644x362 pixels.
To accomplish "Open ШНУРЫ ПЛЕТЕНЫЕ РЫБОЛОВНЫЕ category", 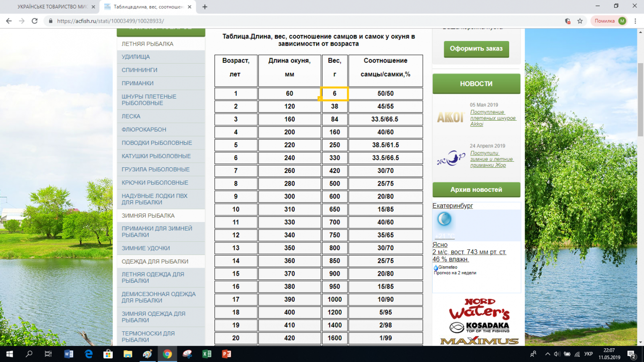I will pyautogui.click(x=161, y=100).
